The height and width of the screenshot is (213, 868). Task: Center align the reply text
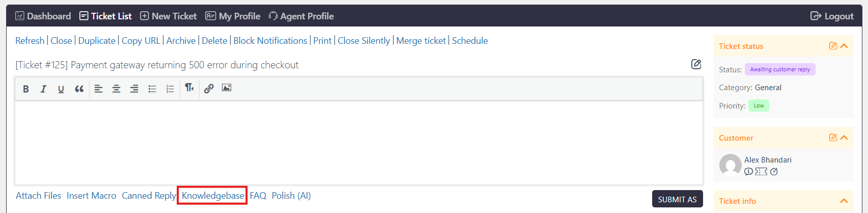click(x=116, y=89)
